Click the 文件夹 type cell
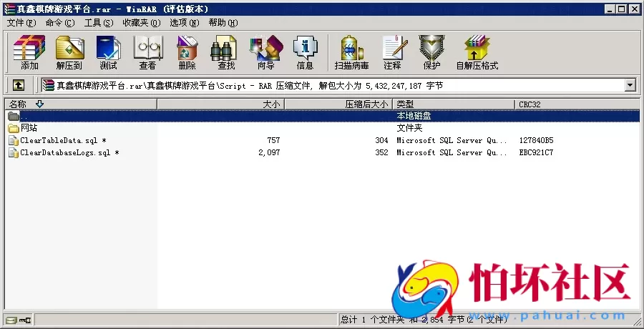The height and width of the screenshot is (329, 644). [409, 128]
